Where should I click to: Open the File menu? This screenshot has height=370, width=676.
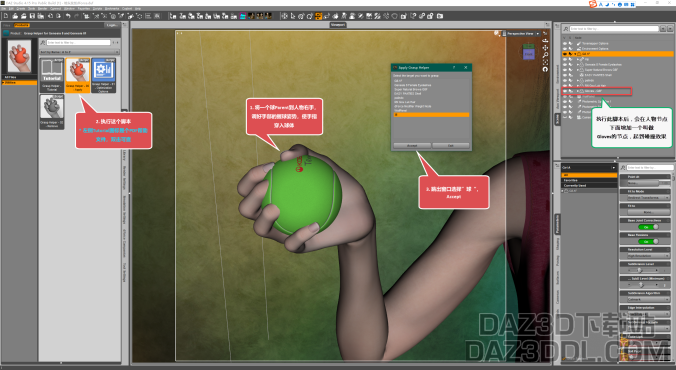pyautogui.click(x=4, y=9)
